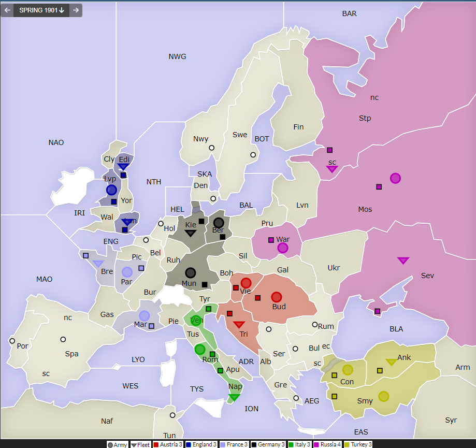Click the neutral supply center in Denmark
The height and width of the screenshot is (448, 476).
[213, 198]
